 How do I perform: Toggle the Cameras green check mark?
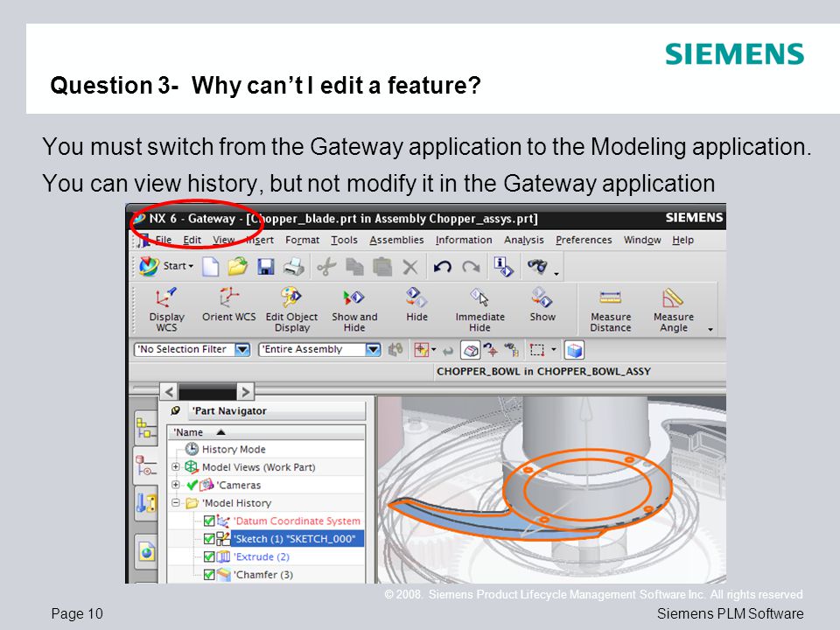click(x=192, y=485)
